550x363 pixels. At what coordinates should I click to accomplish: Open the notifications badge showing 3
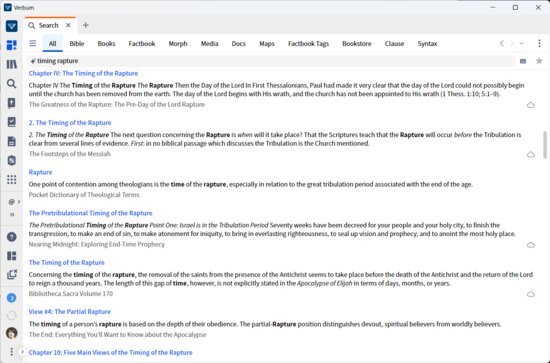pyautogui.click(x=12, y=298)
